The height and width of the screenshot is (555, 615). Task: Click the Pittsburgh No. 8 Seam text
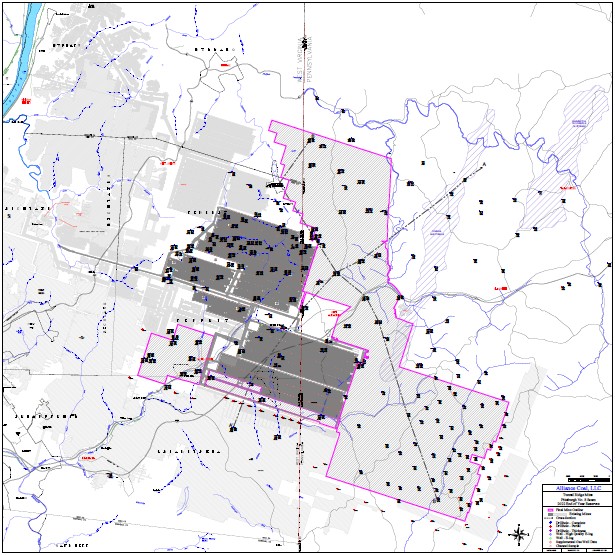click(x=576, y=499)
